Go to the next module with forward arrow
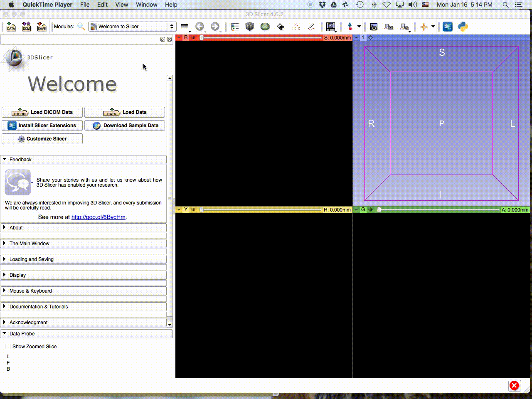This screenshot has width=532, height=399. (215, 27)
